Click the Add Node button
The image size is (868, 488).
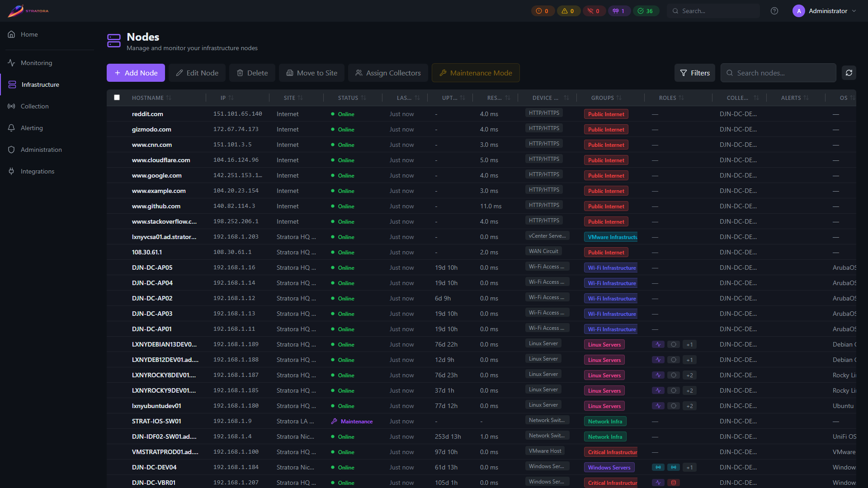[x=136, y=73]
